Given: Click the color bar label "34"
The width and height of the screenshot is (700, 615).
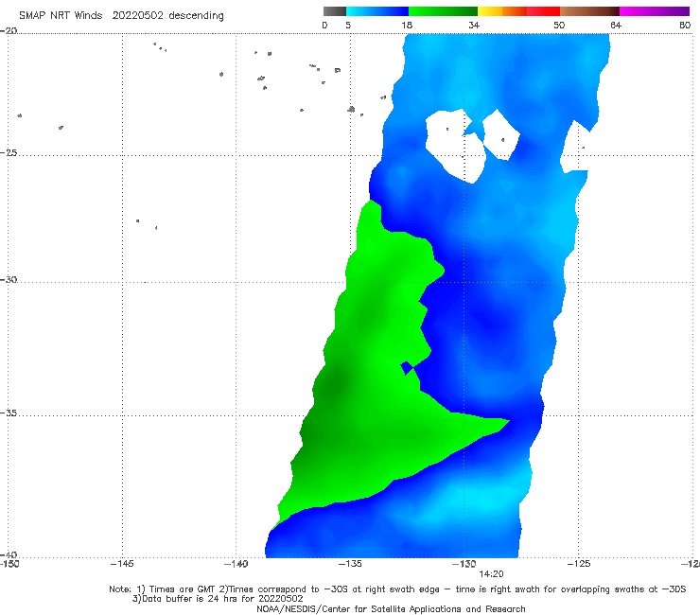Looking at the screenshot, I should [474, 26].
